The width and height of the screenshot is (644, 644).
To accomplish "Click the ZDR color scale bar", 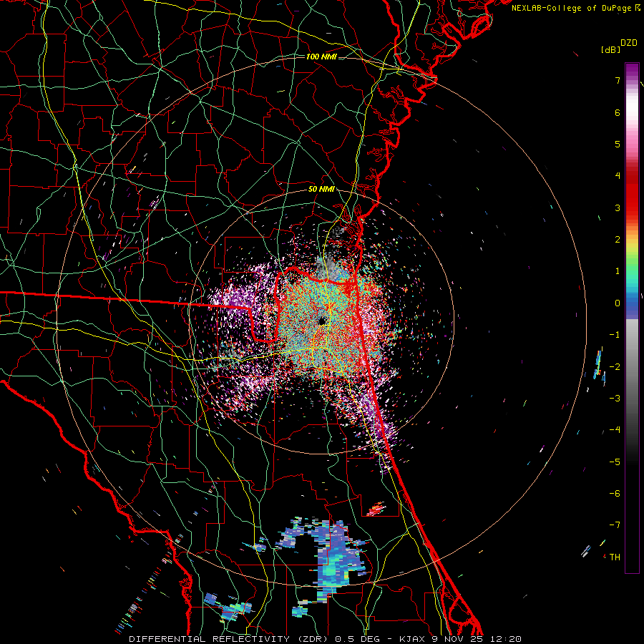I will point(632,318).
